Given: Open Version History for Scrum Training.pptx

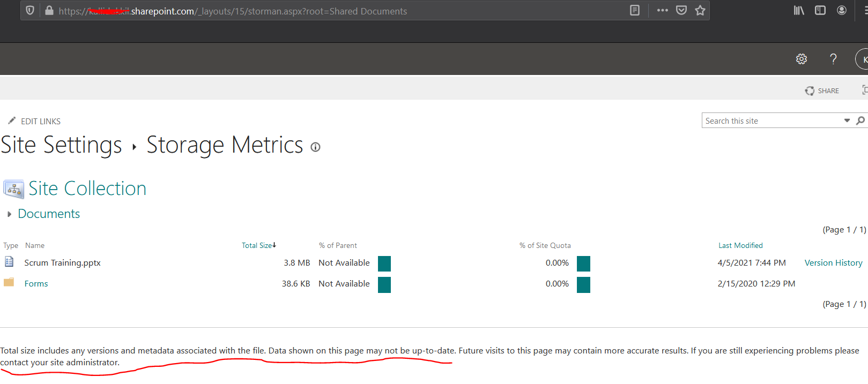Looking at the screenshot, I should point(834,263).
